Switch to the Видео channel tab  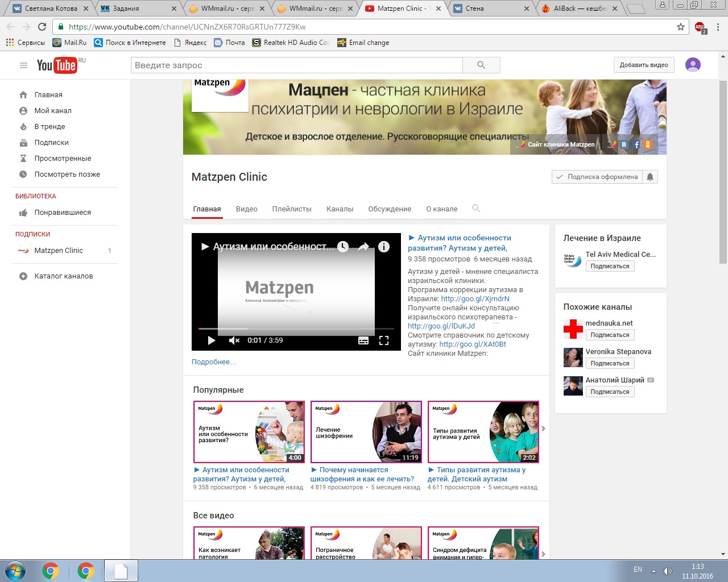[x=247, y=209]
